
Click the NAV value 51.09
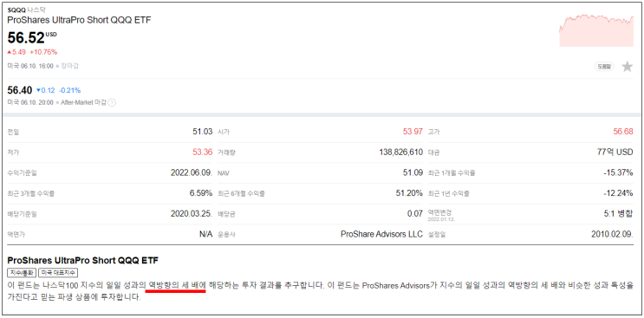[x=413, y=172]
